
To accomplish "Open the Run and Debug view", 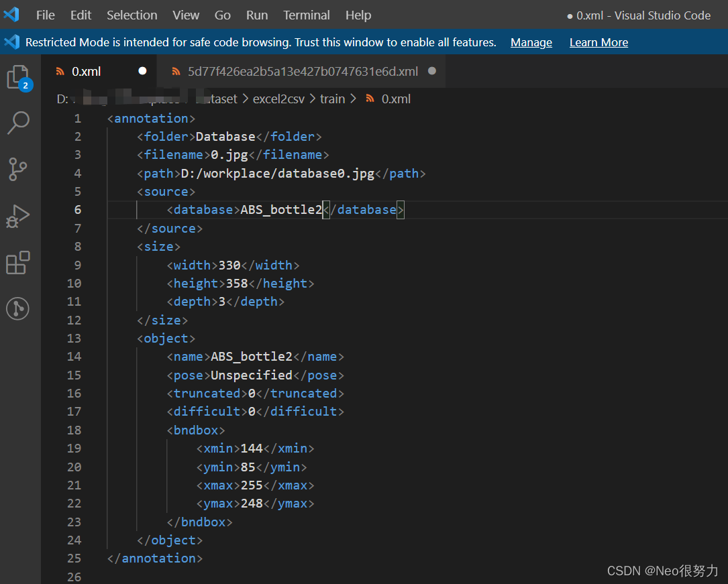I will 17,216.
